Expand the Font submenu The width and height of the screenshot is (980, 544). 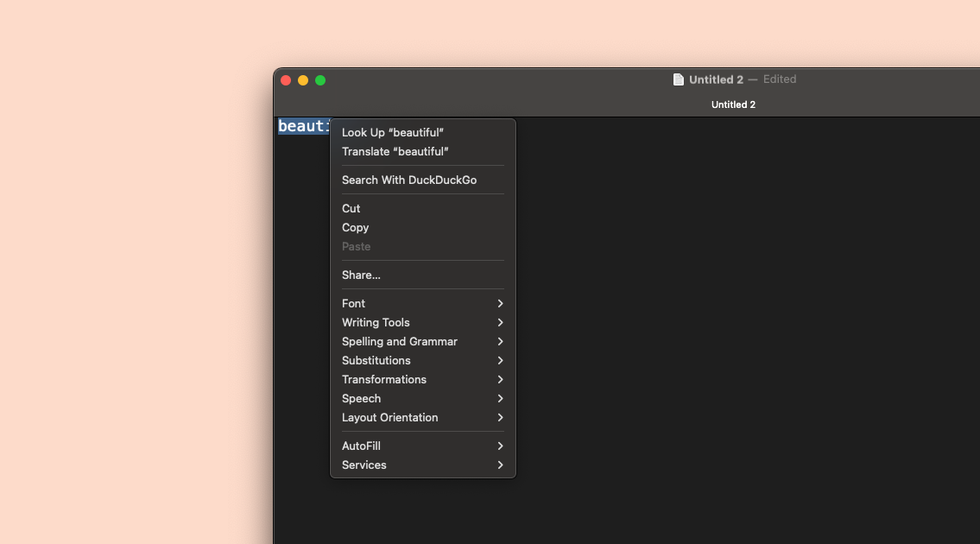click(x=422, y=303)
